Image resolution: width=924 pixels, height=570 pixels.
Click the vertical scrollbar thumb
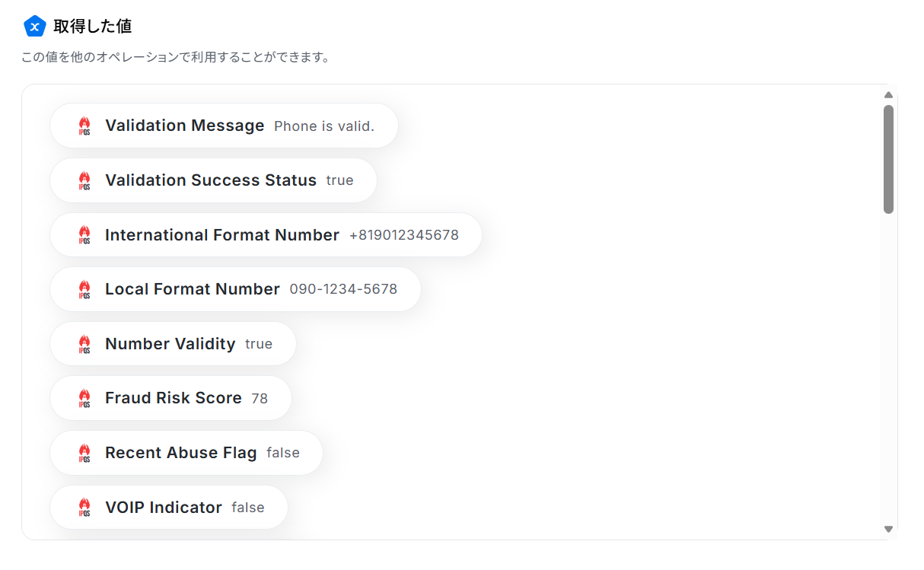888,159
